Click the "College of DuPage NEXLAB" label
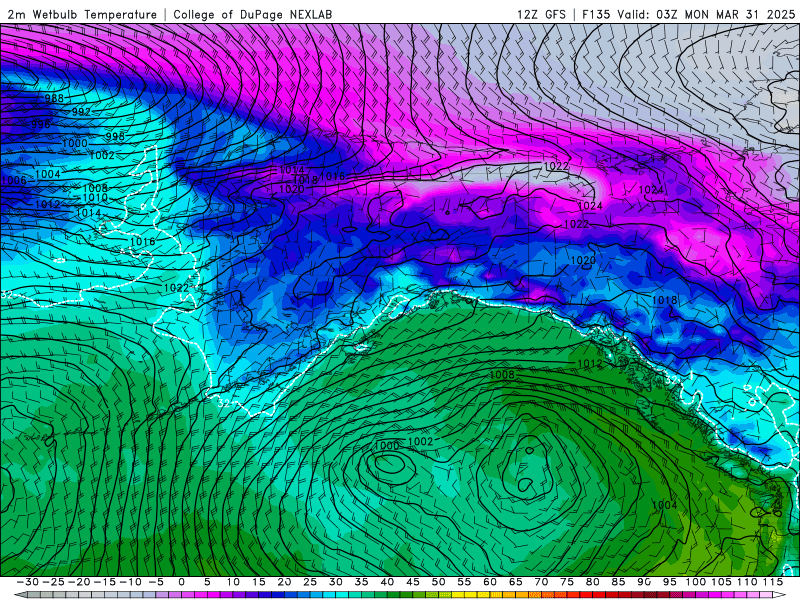800x600 pixels. tap(253, 14)
